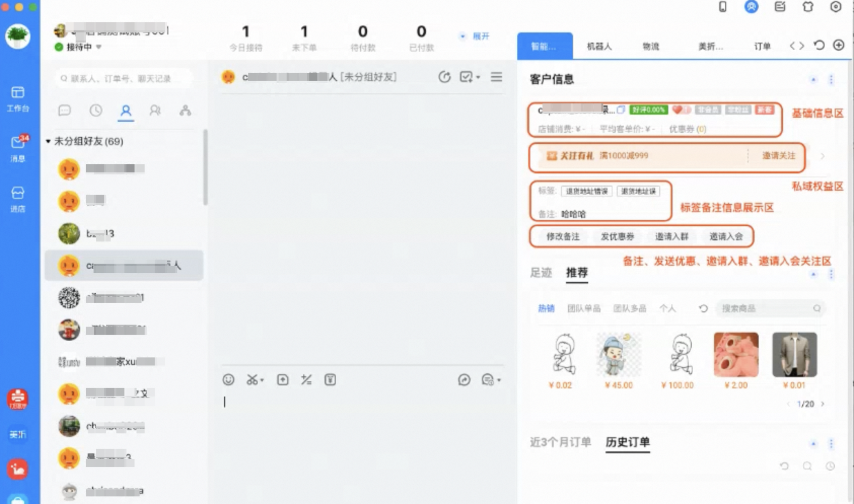Switch to the 机器人 tab
This screenshot has width=854, height=504.
pyautogui.click(x=599, y=46)
